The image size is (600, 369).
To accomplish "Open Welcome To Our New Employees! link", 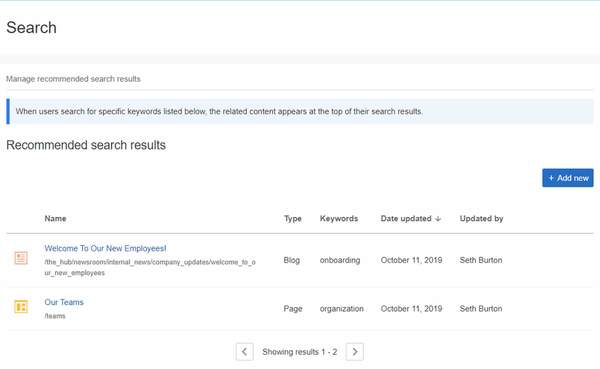I will pos(105,248).
